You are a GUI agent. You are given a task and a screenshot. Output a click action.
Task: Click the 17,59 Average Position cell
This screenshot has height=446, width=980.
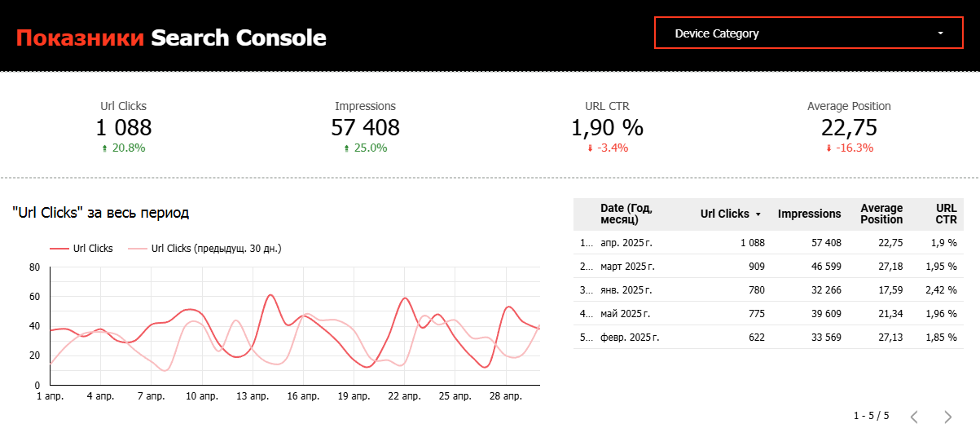(890, 290)
